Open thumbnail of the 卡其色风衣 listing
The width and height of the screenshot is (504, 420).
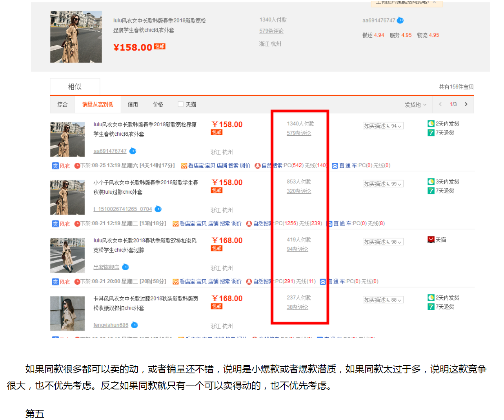tap(67, 314)
